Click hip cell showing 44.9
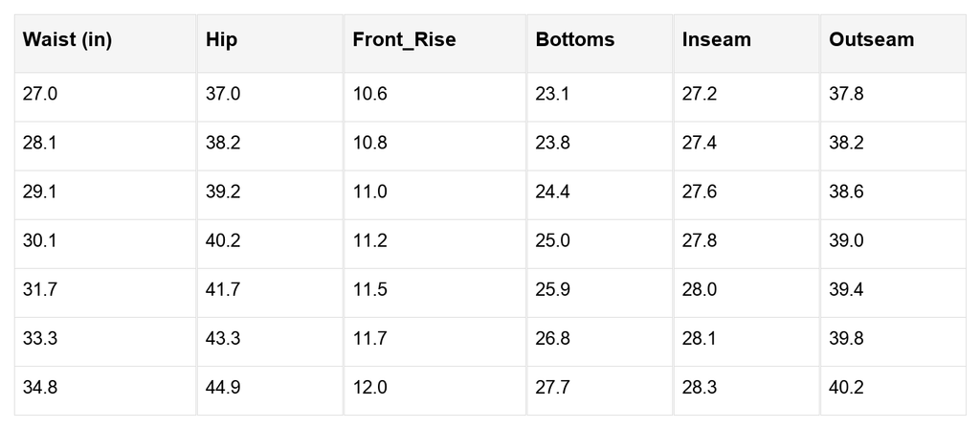This screenshot has width=980, height=429. [270, 391]
